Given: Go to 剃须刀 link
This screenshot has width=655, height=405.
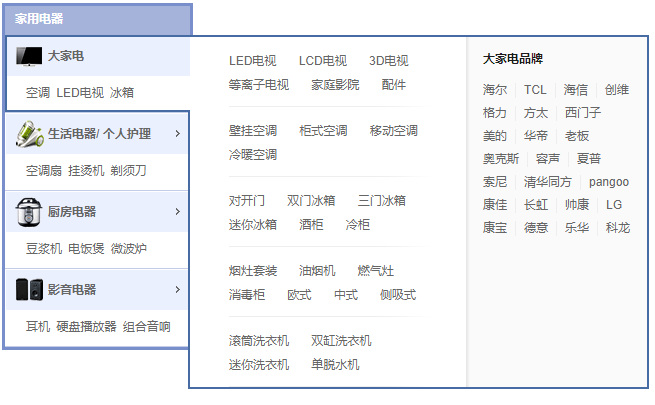Looking at the screenshot, I should (128, 171).
